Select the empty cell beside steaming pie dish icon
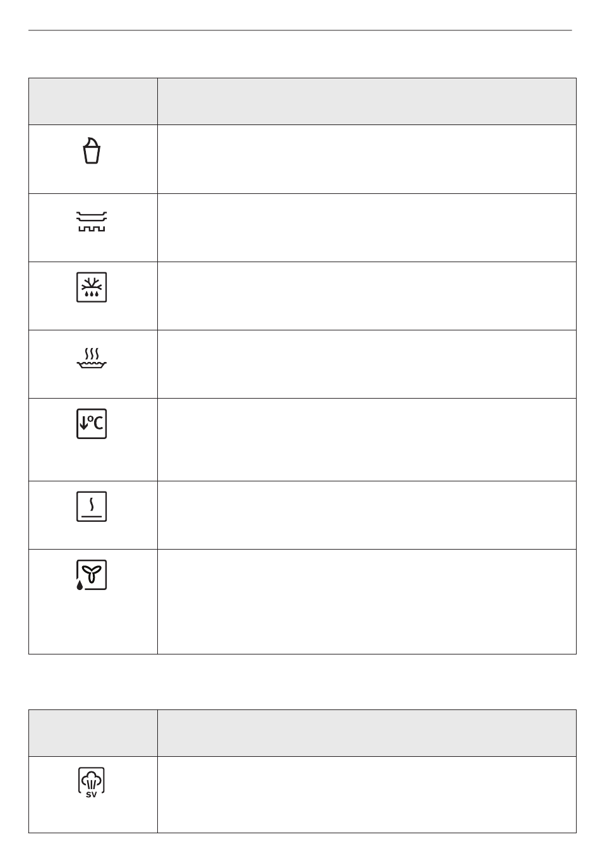 pos(367,364)
